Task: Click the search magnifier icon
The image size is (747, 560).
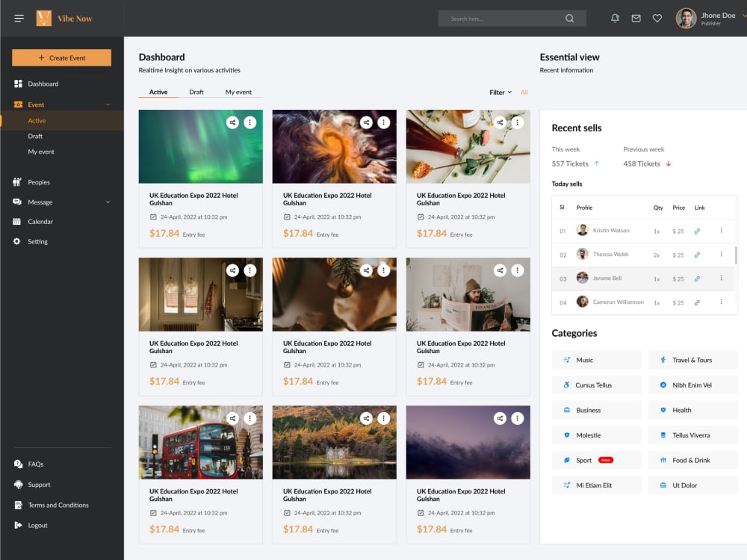Action: pos(569,18)
